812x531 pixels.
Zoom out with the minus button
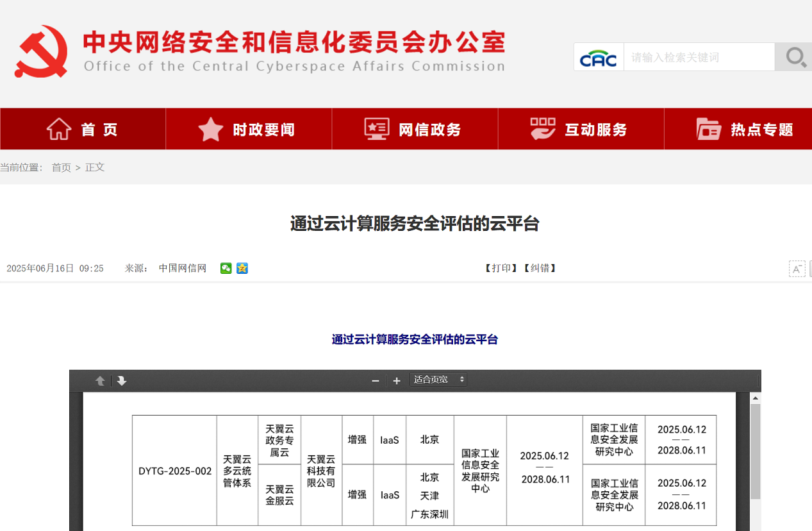click(x=376, y=381)
